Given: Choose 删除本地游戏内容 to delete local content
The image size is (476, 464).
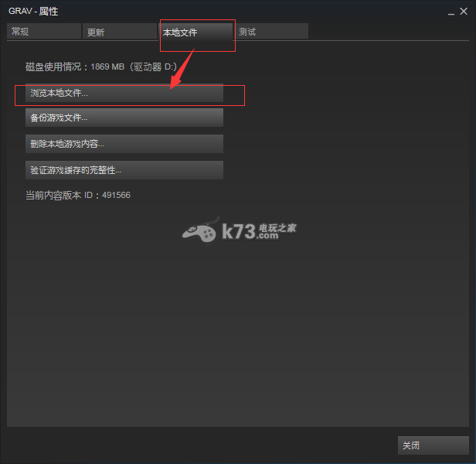Looking at the screenshot, I should 124,144.
